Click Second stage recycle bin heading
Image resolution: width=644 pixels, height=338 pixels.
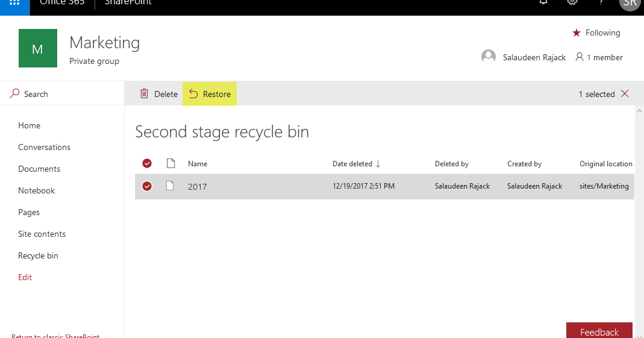222,132
